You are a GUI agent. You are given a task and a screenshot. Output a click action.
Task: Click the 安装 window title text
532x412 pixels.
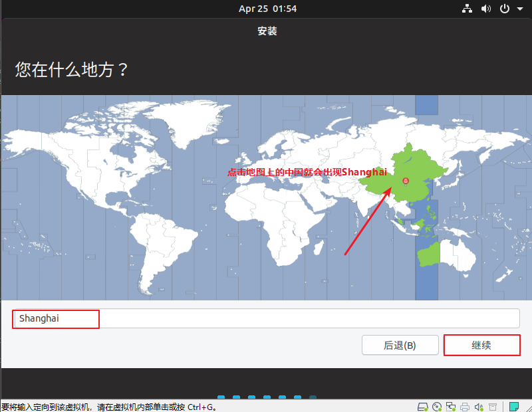click(267, 31)
